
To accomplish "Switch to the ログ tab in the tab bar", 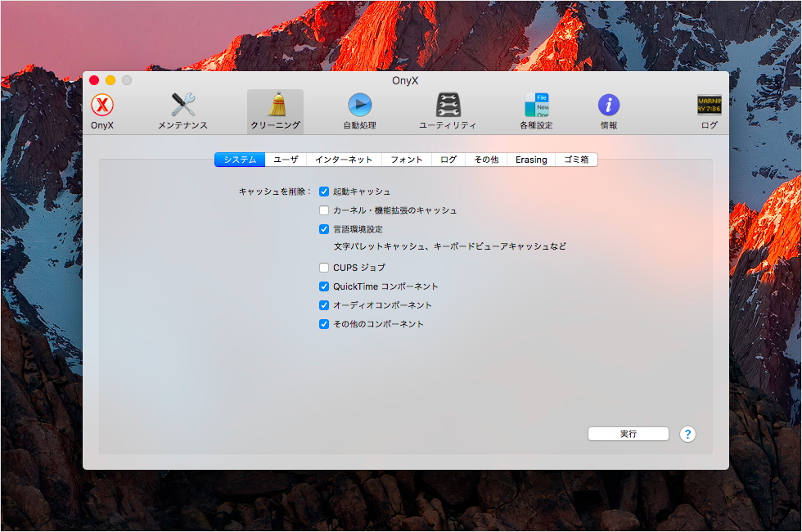I will coord(448,160).
